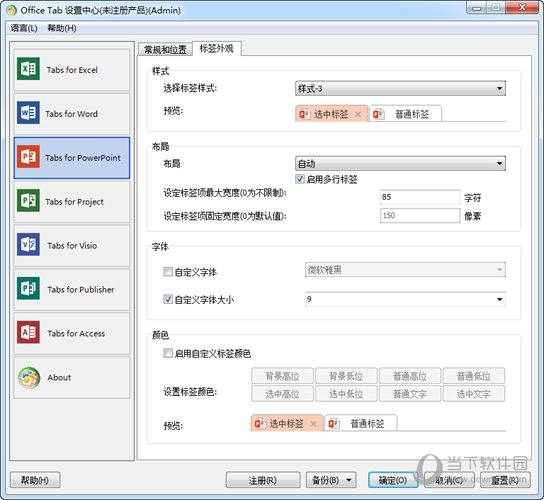
Task: Select the 标签外观 tab
Action: (216, 49)
